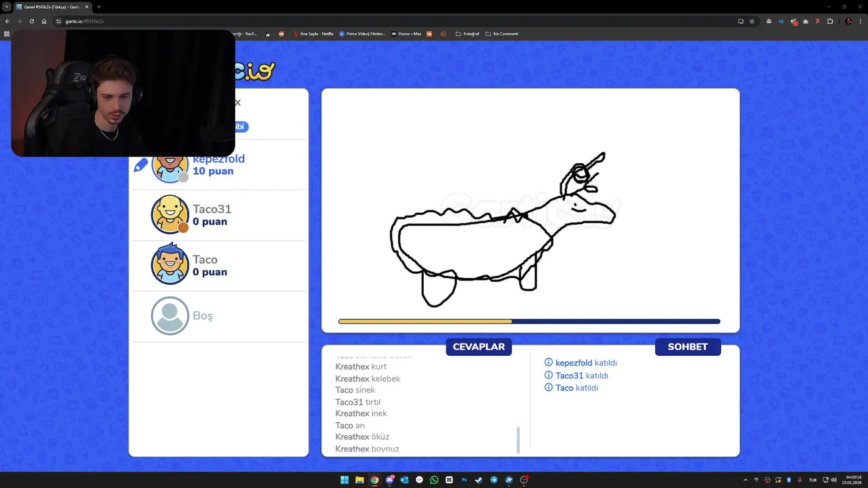Close the Gartic browser tab
Screen dimensions: 868x488
[x=87, y=7]
